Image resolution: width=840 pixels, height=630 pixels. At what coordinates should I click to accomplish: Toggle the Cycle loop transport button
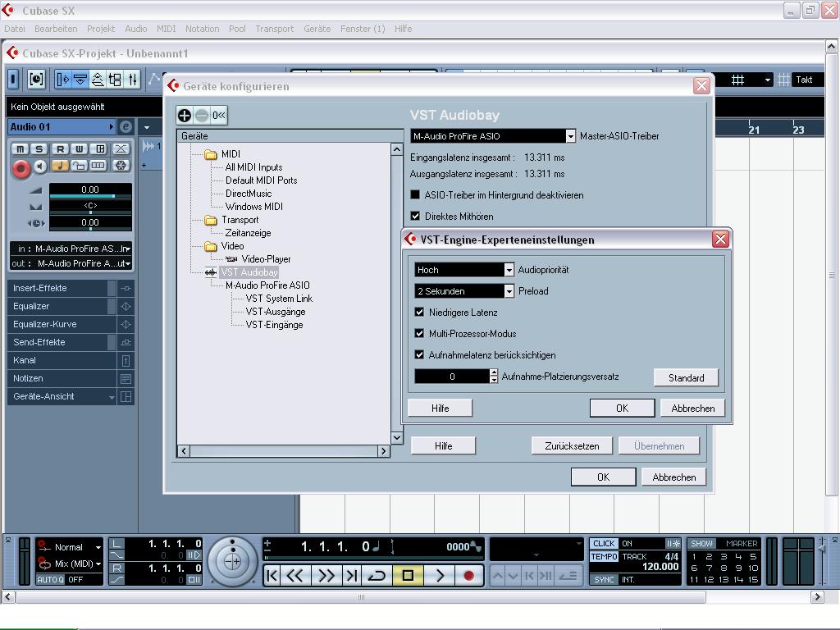(377, 576)
